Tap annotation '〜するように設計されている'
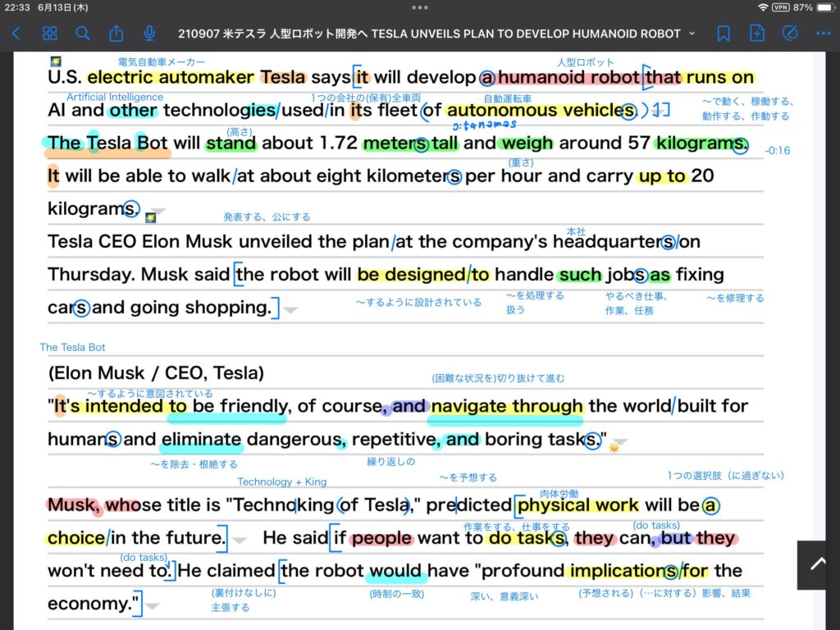 tap(418, 302)
